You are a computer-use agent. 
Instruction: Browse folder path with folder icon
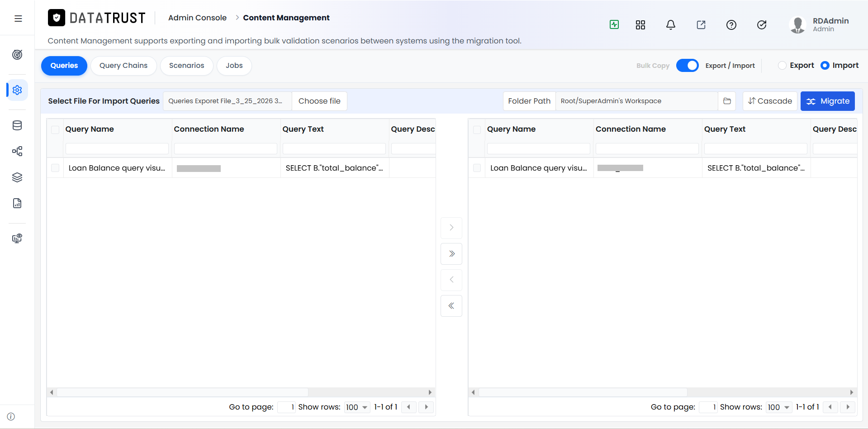(x=727, y=101)
